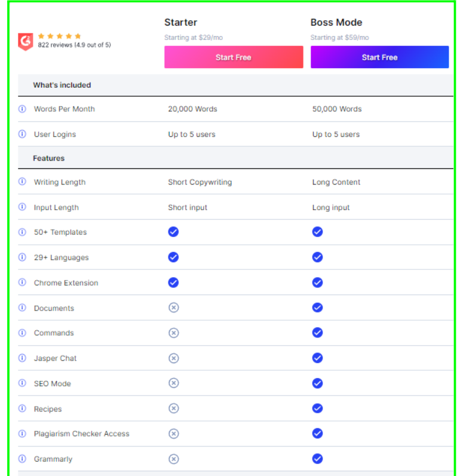
Task: Click 'Starting at $29/mo' text
Action: pos(194,38)
